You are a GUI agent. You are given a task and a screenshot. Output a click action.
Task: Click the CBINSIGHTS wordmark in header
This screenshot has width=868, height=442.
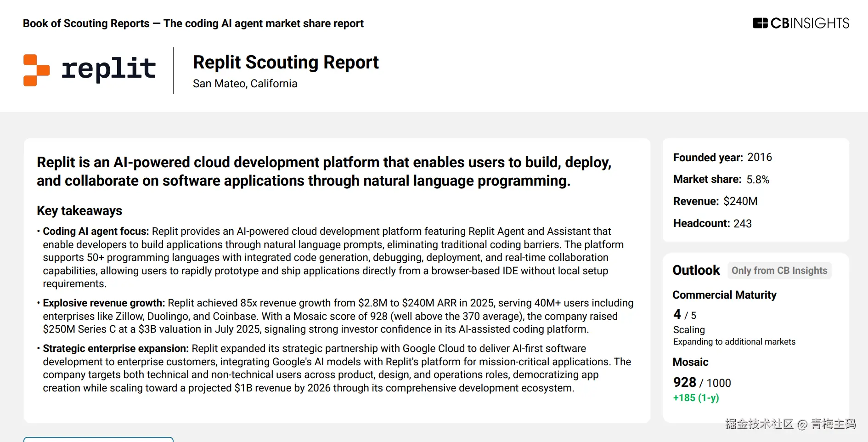click(810, 23)
